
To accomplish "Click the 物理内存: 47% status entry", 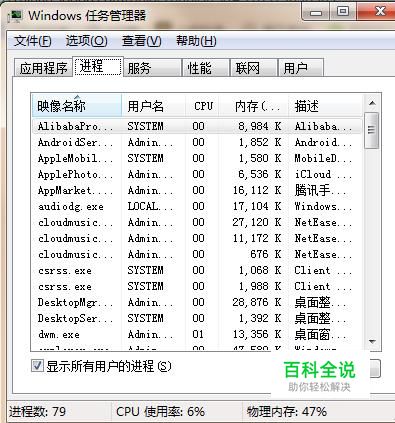I will (287, 412).
